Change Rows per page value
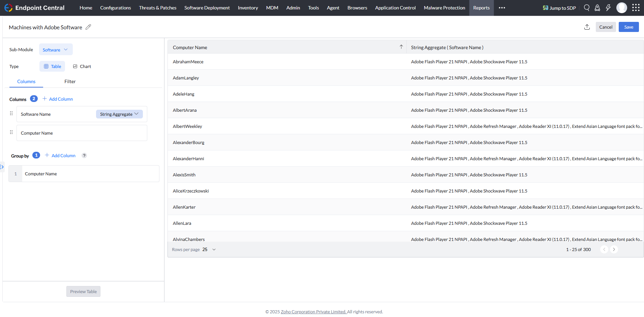The width and height of the screenshot is (644, 317). (x=209, y=249)
